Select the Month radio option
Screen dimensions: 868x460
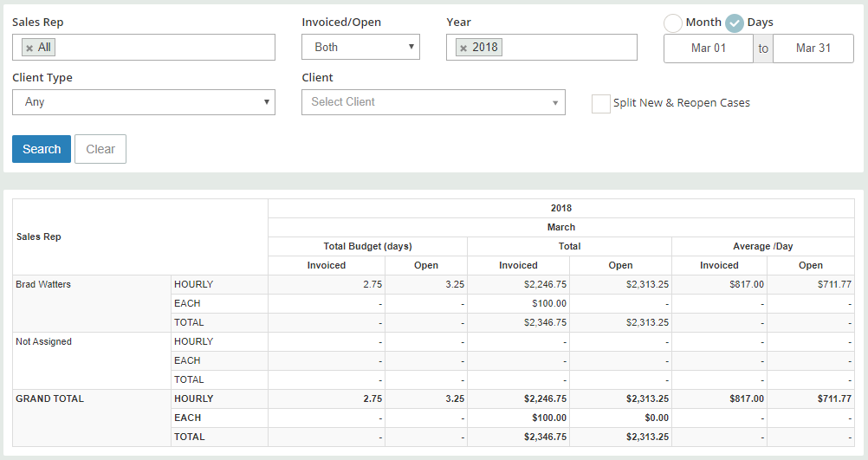[672, 23]
